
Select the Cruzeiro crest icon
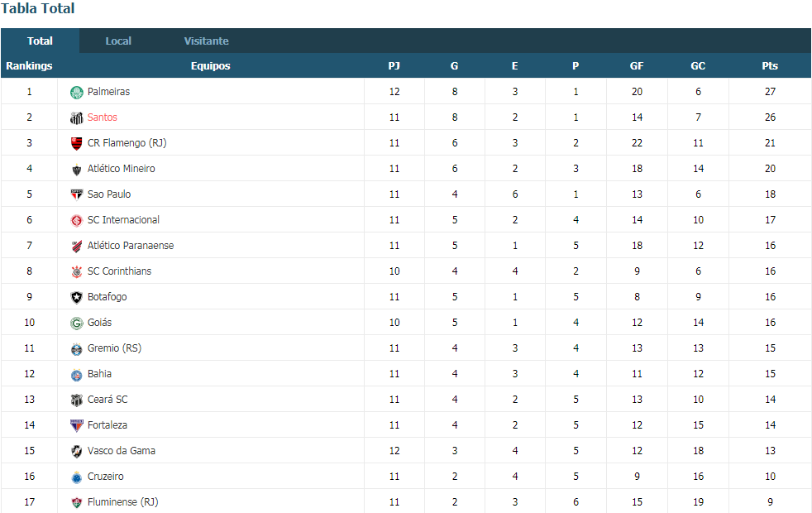[x=77, y=477]
